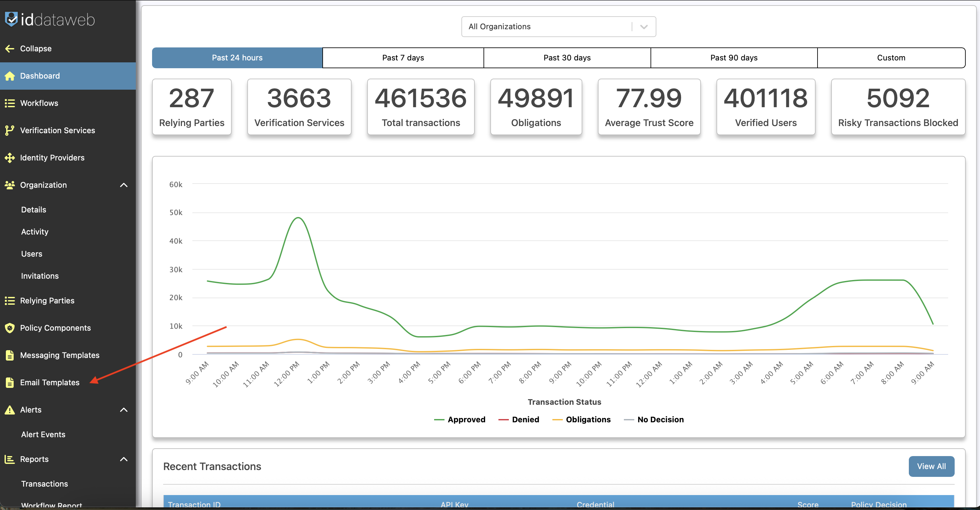Click the Collapse left arrow icon
Image resolution: width=980 pixels, height=510 pixels.
10,49
